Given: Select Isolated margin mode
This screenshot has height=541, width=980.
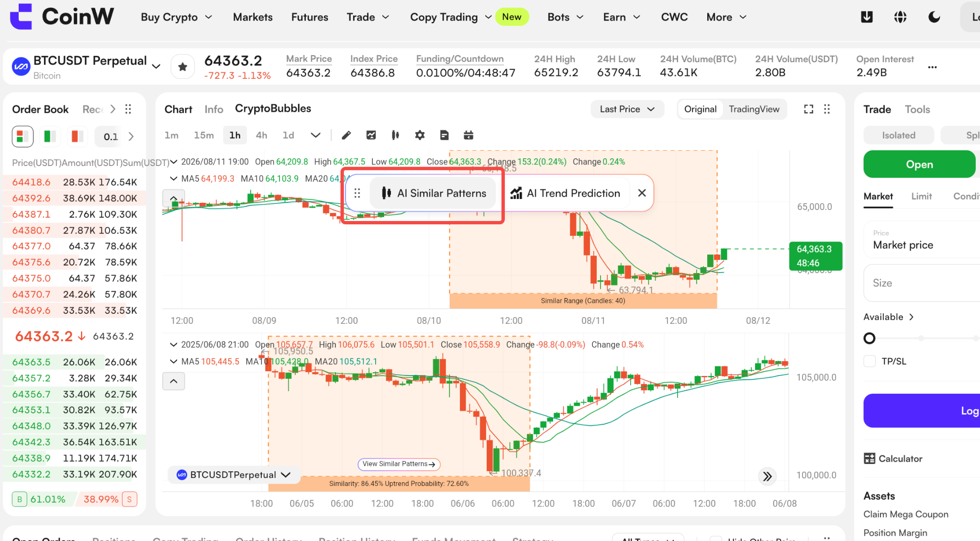Looking at the screenshot, I should (899, 135).
